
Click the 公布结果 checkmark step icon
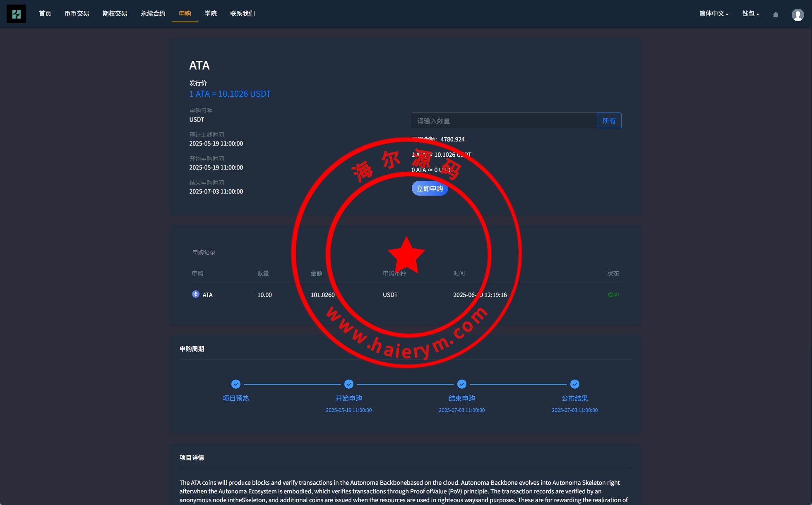tap(575, 384)
